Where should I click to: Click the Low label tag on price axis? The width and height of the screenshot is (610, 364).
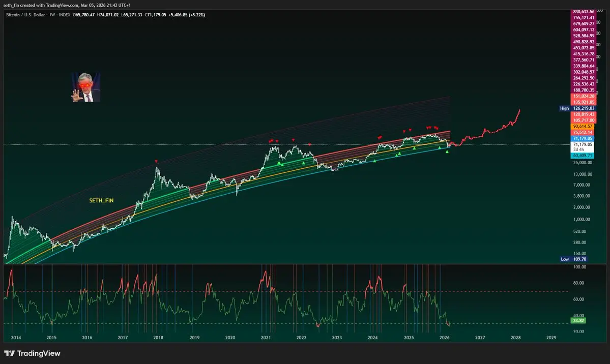coord(565,259)
